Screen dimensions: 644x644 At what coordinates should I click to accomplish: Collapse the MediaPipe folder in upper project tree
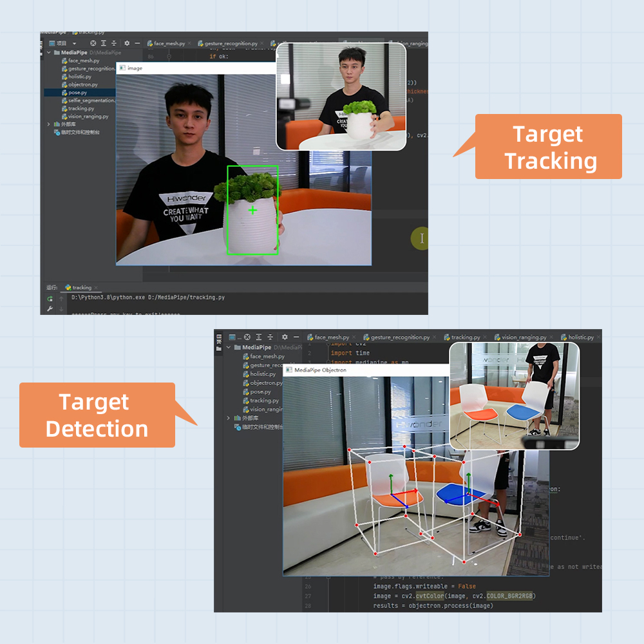[49, 52]
